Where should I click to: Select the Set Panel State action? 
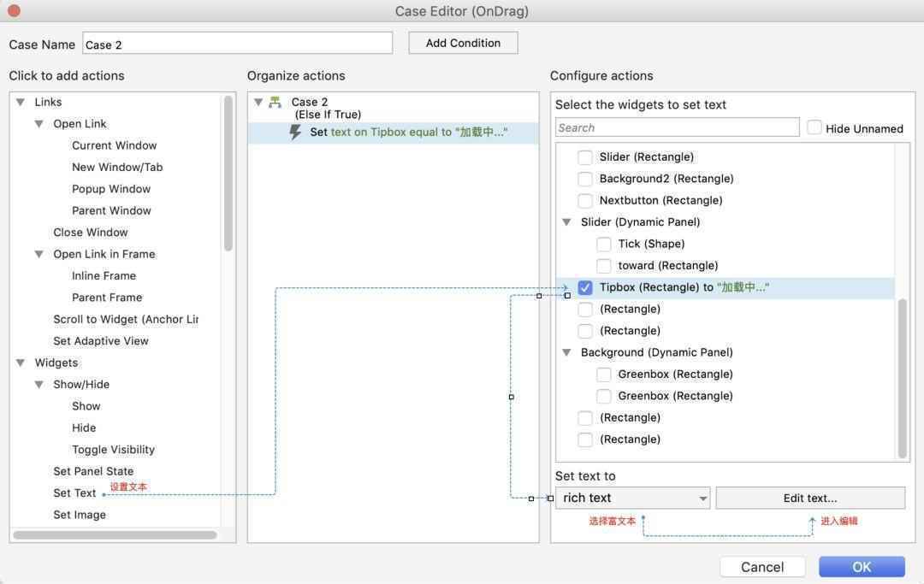pyautogui.click(x=93, y=471)
